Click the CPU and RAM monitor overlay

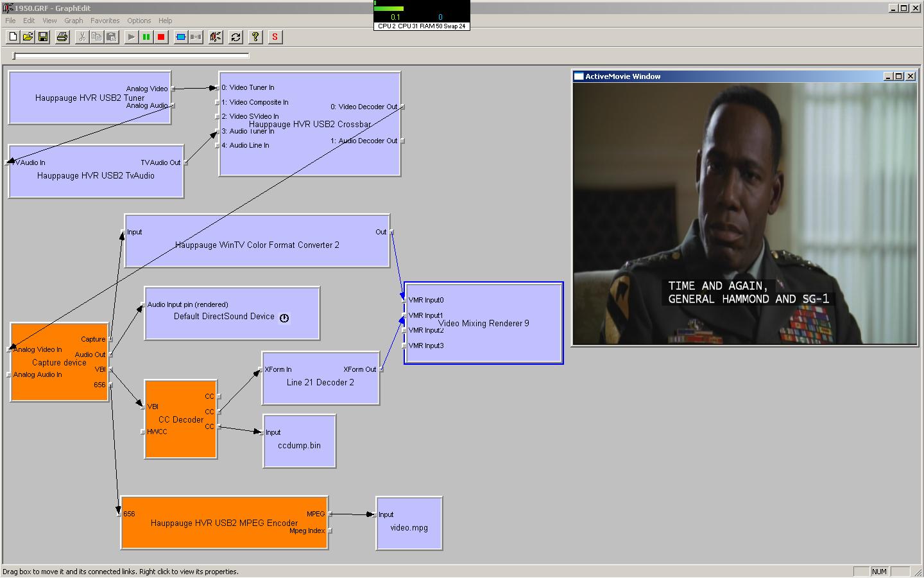pos(422,15)
